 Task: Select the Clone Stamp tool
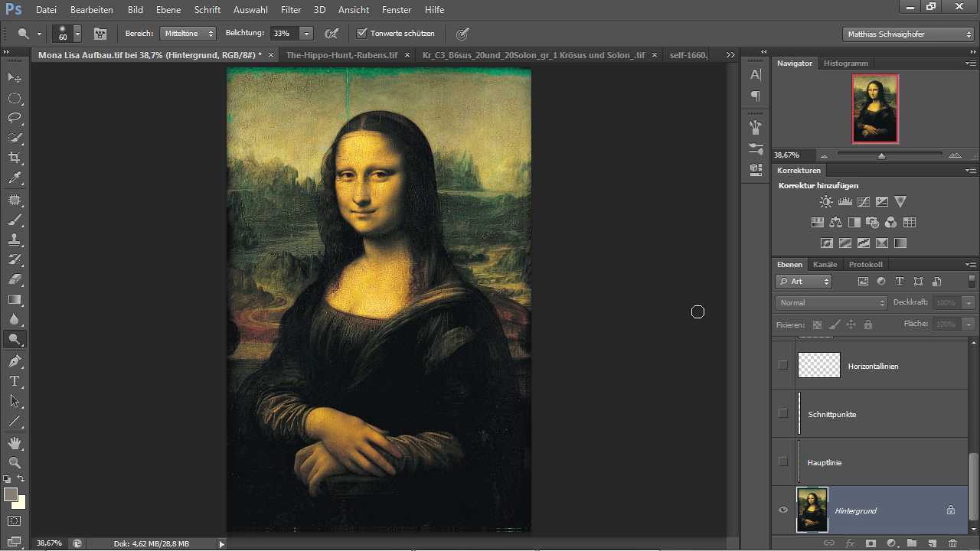[x=15, y=240]
